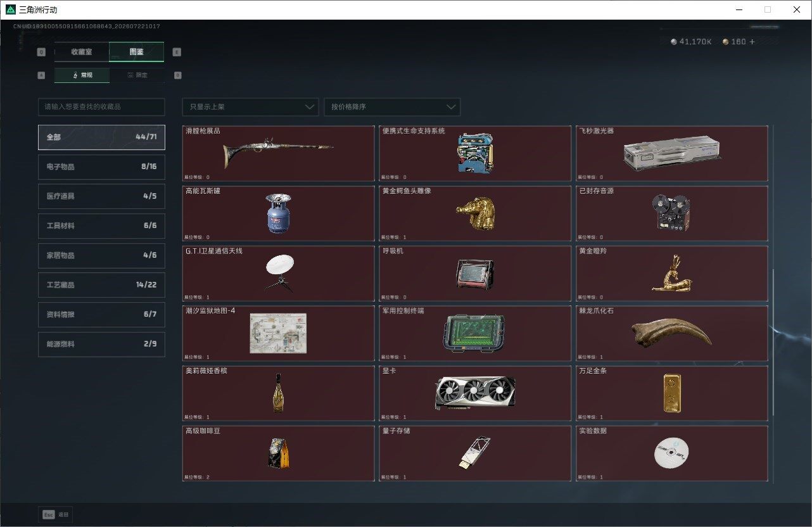Filter by 电子物品 category

coord(101,167)
